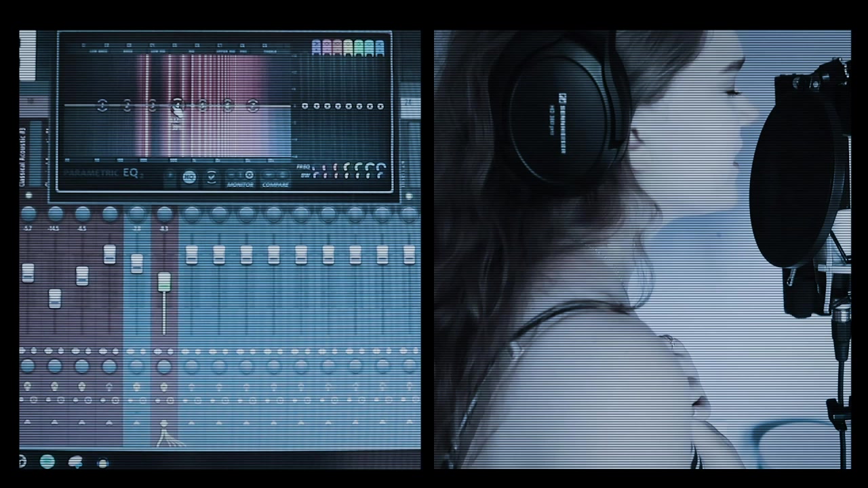868x488 pixels.
Task: Click the top knob above the -8.3 value
Action: pos(164,214)
